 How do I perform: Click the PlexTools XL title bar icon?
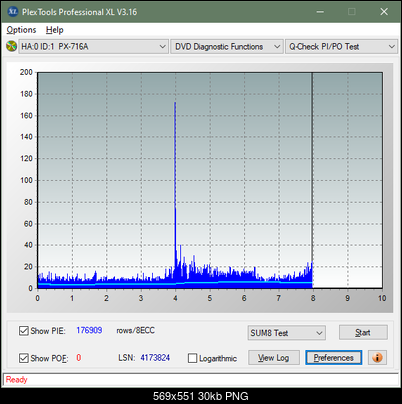tap(13, 12)
